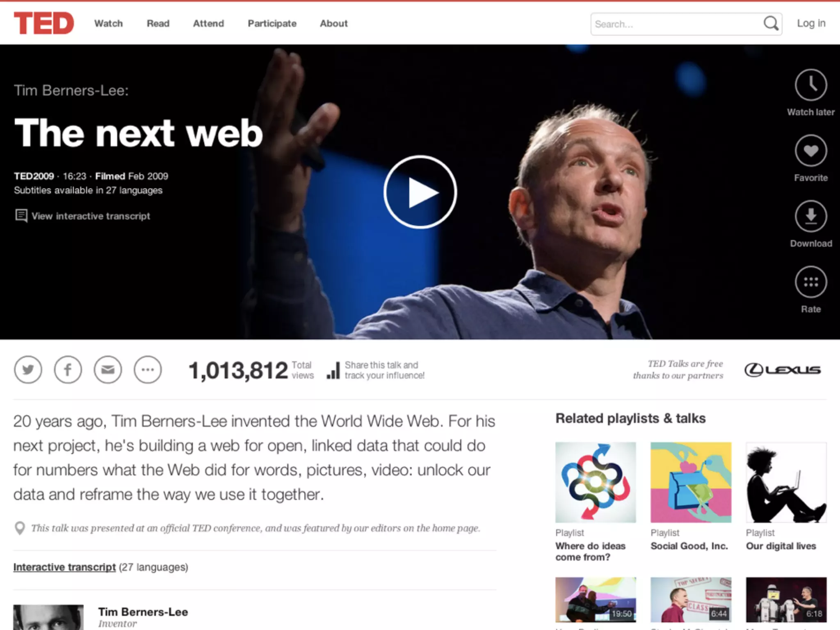
Task: Click the search magnifier icon
Action: 771,23
